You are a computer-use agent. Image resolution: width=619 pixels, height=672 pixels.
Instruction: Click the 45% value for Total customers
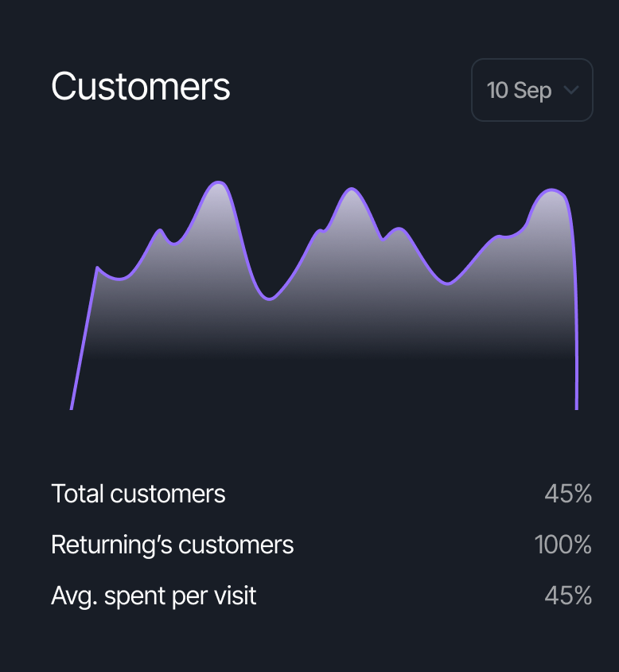(x=568, y=494)
